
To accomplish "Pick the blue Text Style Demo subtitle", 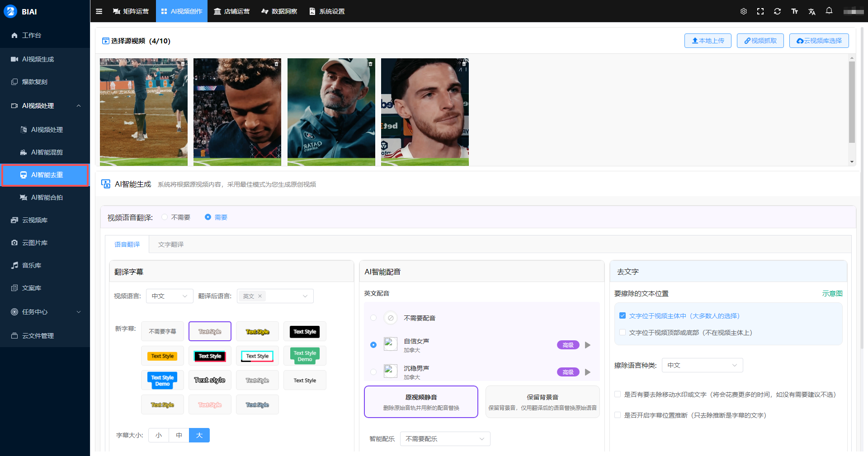I will [162, 381].
